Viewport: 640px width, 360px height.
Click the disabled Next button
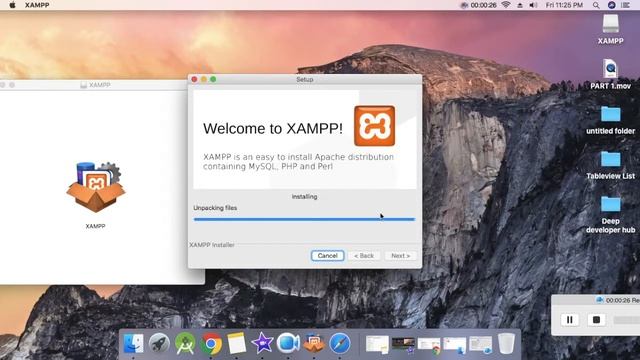pyautogui.click(x=400, y=256)
